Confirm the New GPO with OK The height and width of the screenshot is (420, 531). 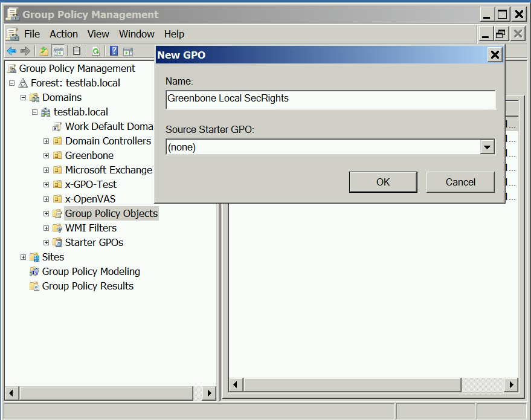(x=383, y=183)
